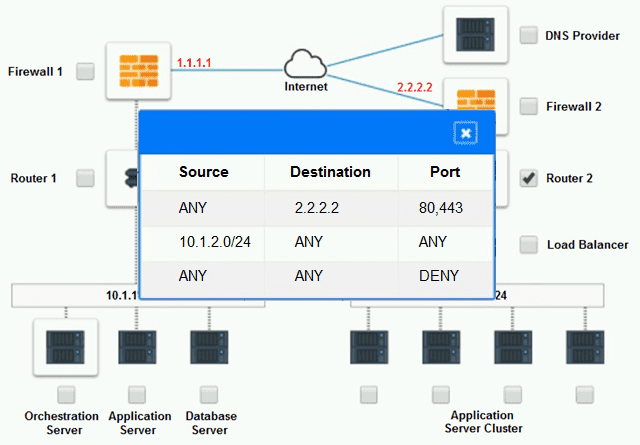The width and height of the screenshot is (640, 445).
Task: Select the Application Server rack icon
Action: 137,348
